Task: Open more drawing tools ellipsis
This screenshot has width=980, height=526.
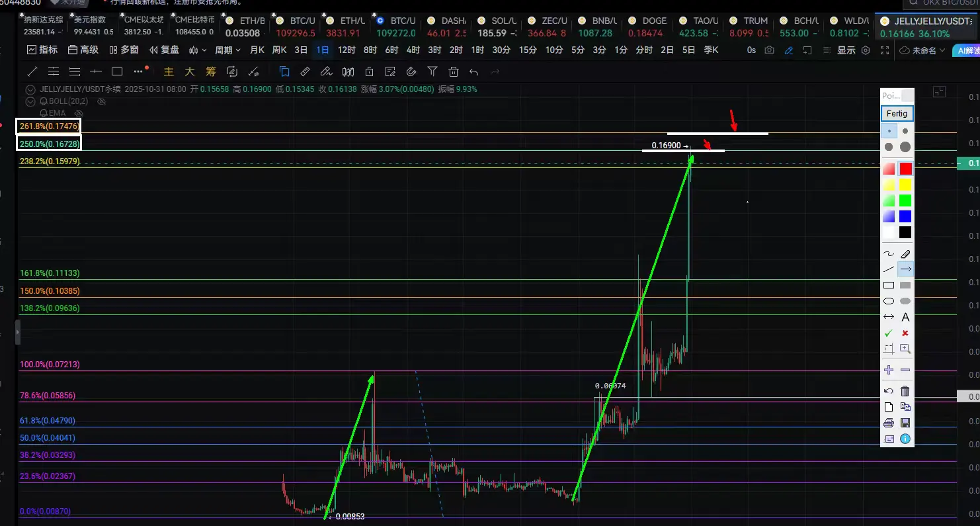Action: tap(138, 71)
